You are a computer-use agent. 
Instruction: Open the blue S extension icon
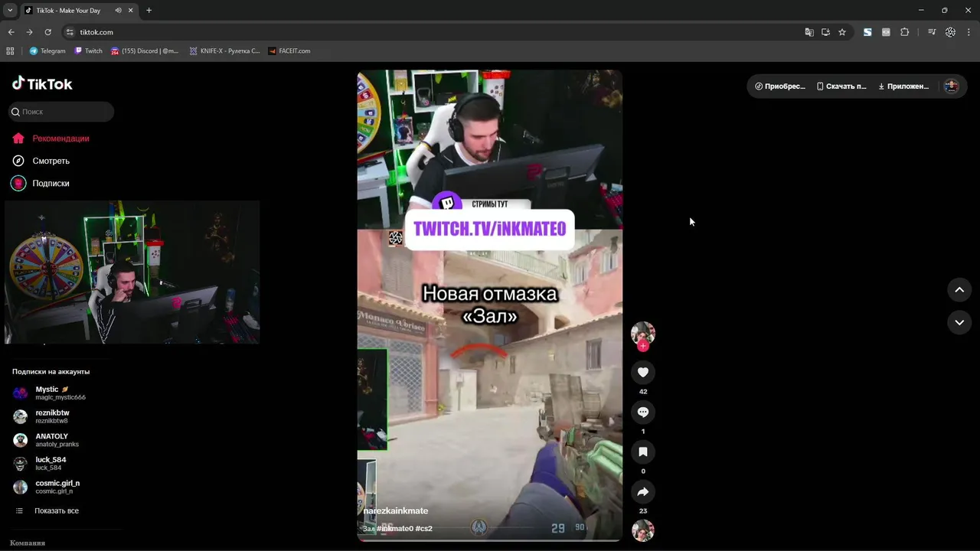(x=867, y=32)
